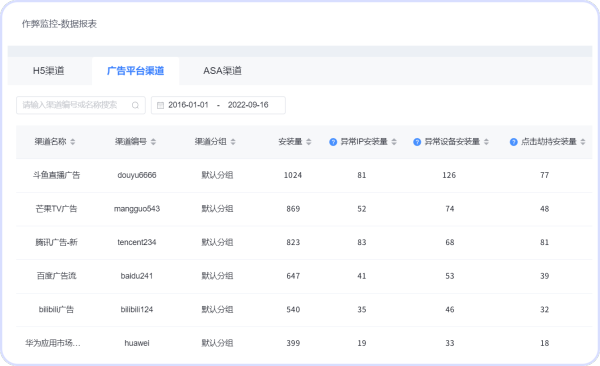Click install count 540

click(293, 309)
